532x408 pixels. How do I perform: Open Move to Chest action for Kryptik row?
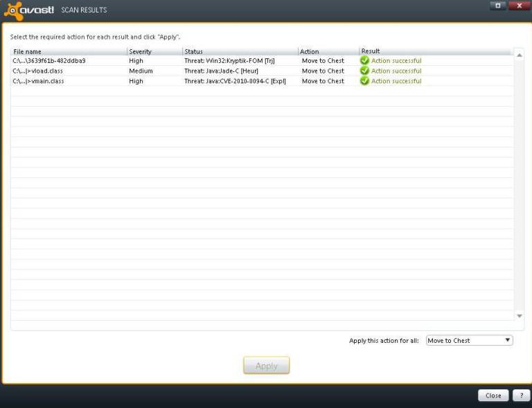pyautogui.click(x=323, y=61)
